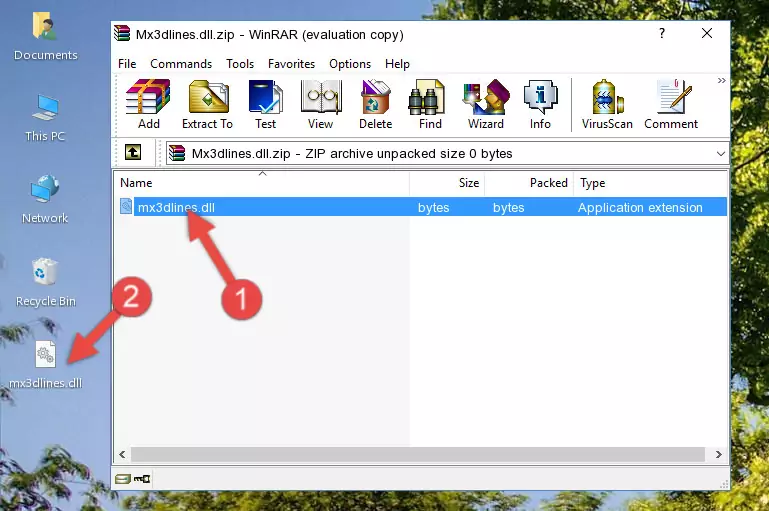Sort by the Packed column header
The image size is (769, 511).
(529, 183)
